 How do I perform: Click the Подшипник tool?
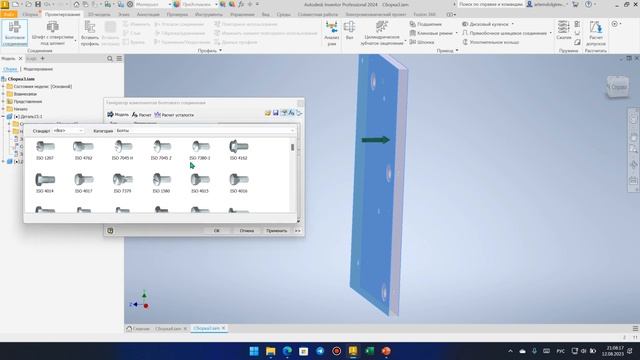point(426,24)
